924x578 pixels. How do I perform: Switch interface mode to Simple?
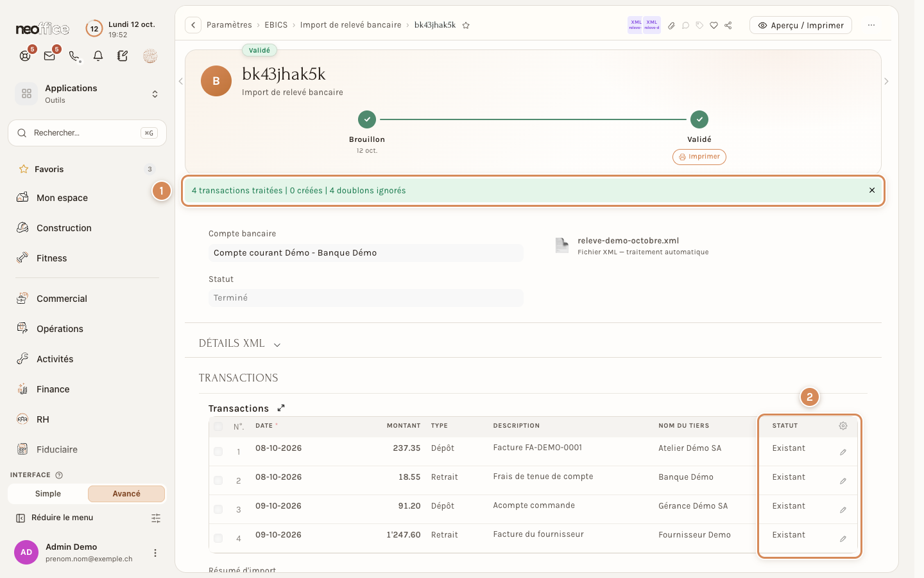click(48, 494)
